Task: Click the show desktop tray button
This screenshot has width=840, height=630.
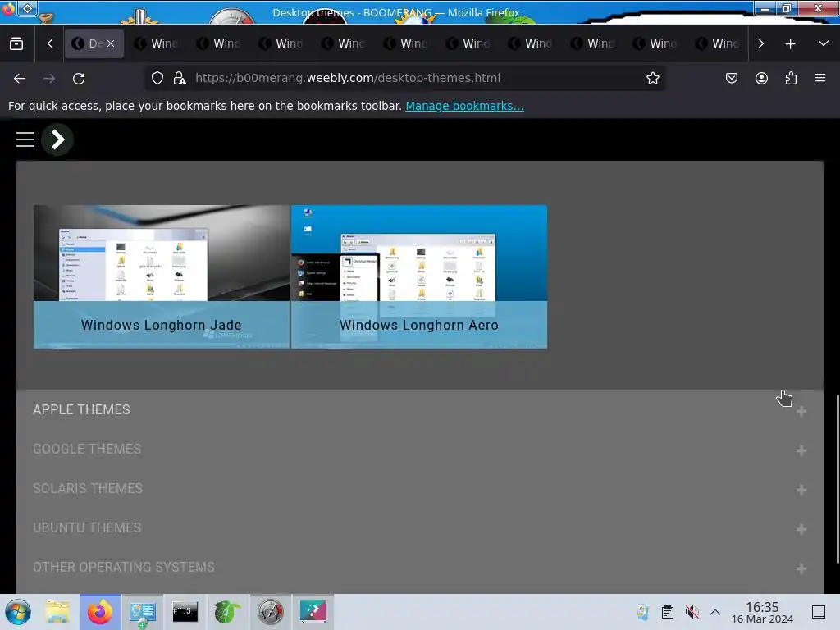Action: [819, 612]
